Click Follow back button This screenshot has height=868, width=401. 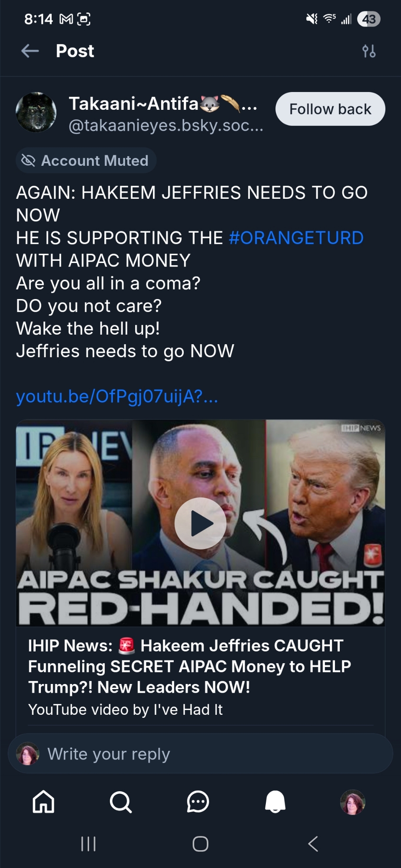(x=330, y=109)
